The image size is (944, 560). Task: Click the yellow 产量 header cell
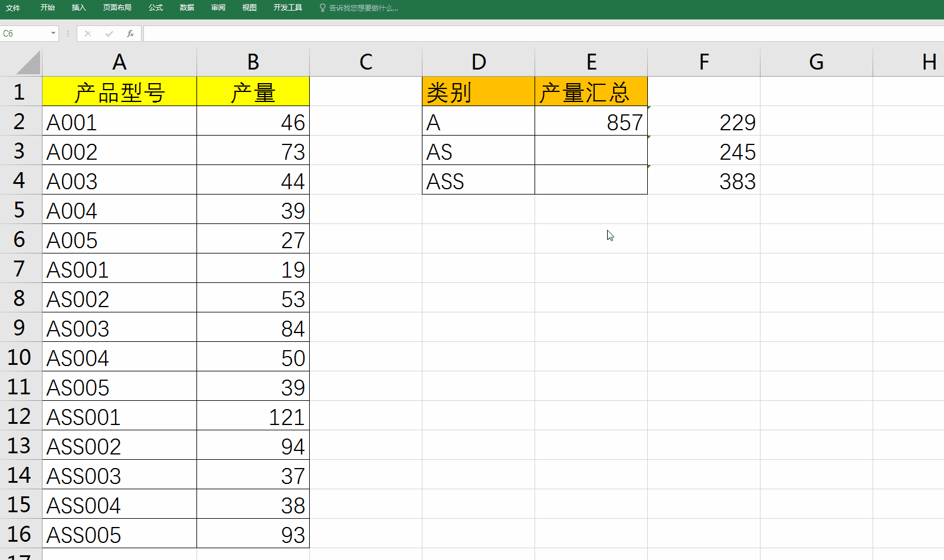click(253, 91)
